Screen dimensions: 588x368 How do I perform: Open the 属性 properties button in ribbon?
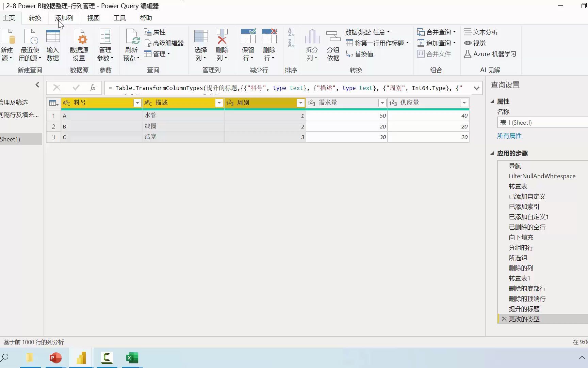click(x=155, y=32)
